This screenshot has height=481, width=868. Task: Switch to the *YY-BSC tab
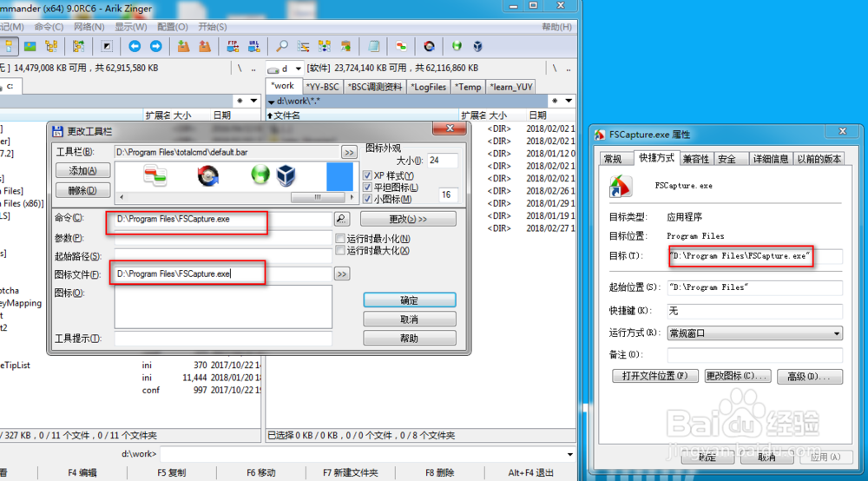coord(322,87)
